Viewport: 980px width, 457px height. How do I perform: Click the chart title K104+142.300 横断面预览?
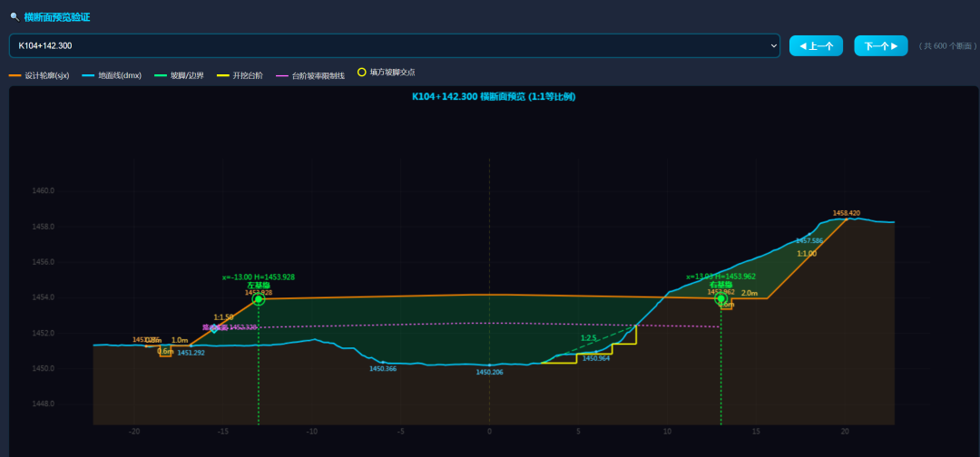(x=493, y=97)
